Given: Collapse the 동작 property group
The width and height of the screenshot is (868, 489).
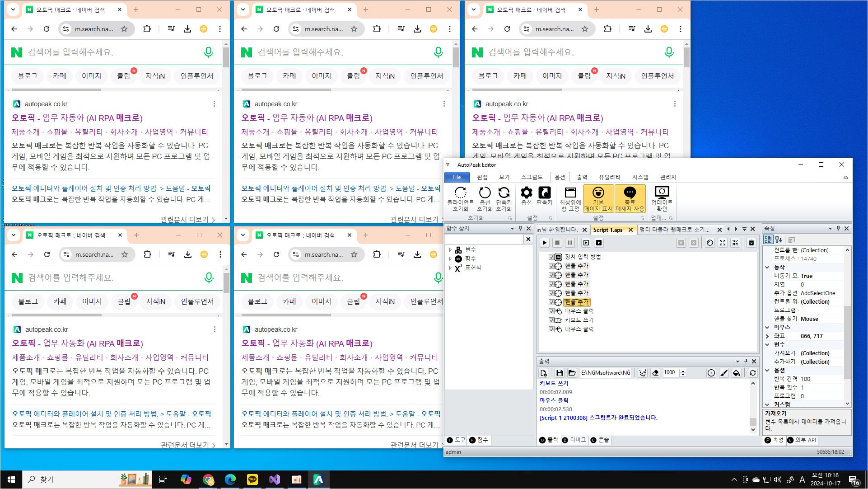Looking at the screenshot, I should point(767,267).
